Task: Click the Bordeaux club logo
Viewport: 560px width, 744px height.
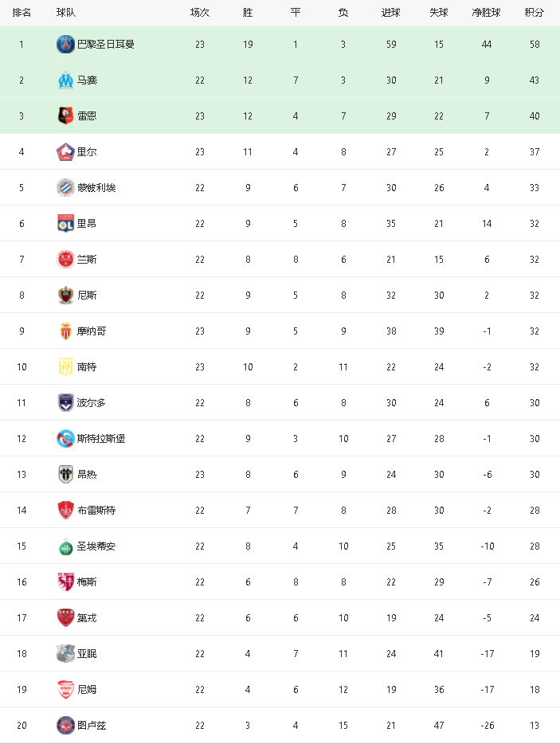Action: (x=65, y=403)
